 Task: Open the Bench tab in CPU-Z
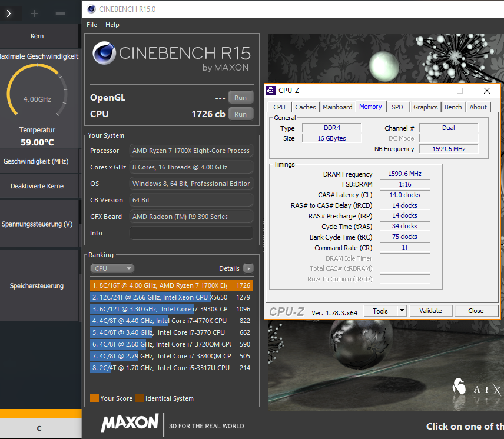coord(453,107)
